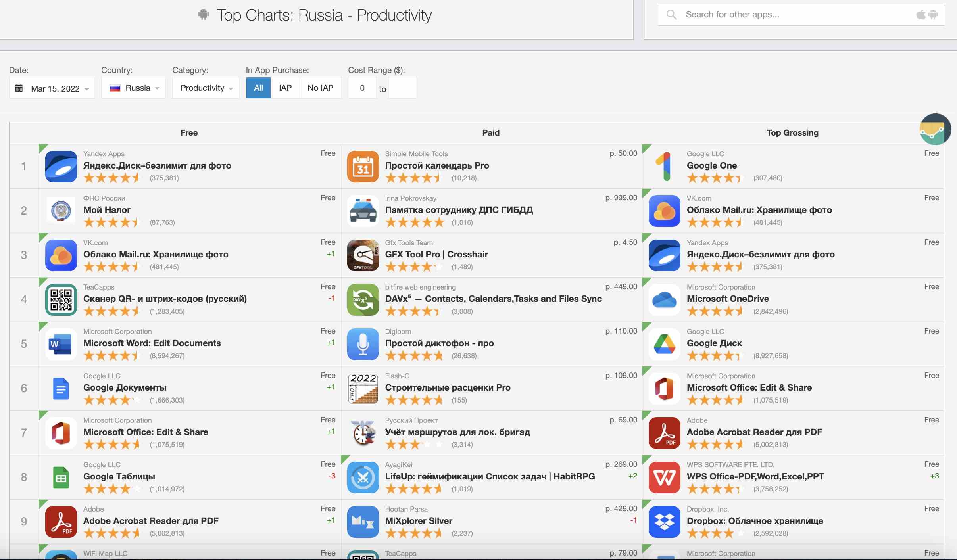Open the Google One title link
This screenshot has height=560, width=957.
[x=712, y=165]
